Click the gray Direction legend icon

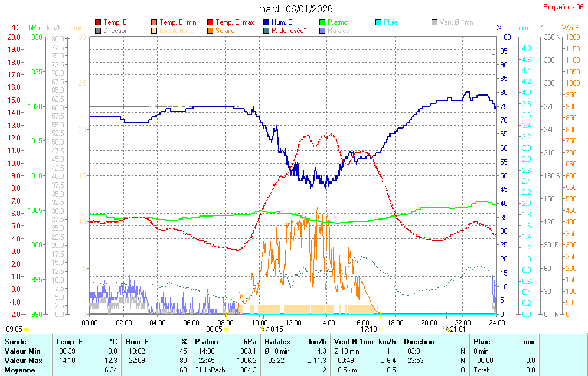point(98,31)
